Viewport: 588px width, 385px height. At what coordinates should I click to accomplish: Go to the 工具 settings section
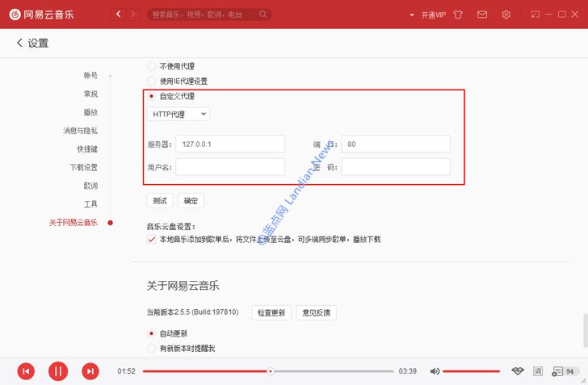(x=90, y=204)
